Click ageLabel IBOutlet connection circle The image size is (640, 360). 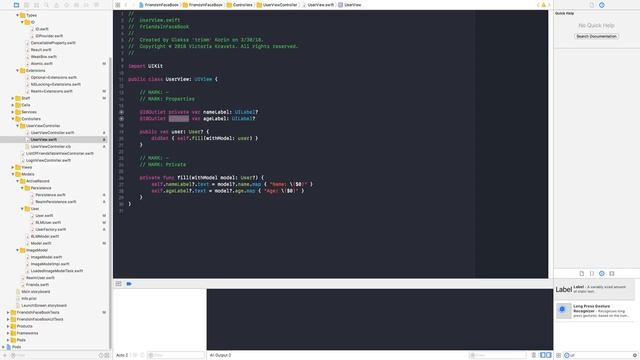(x=121, y=119)
